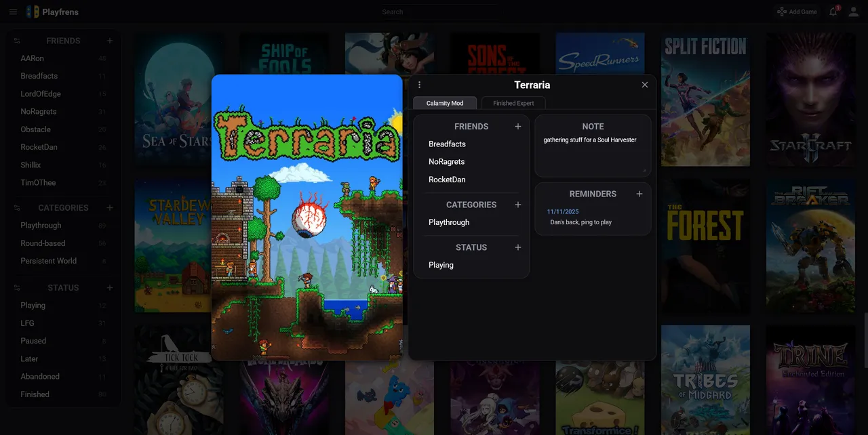Filter by Persistent World category
This screenshot has width=868, height=435.
coord(63,261)
